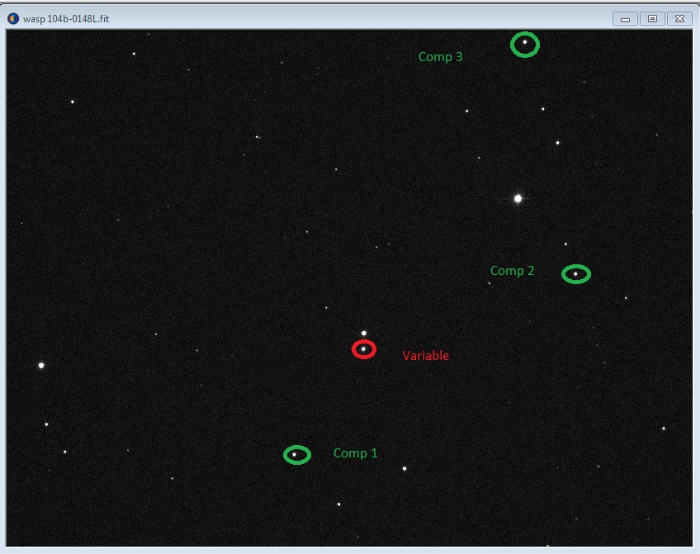Screen dimensions: 700x554
Task: Click the star right of the Comp 1 label
Action: point(404,468)
